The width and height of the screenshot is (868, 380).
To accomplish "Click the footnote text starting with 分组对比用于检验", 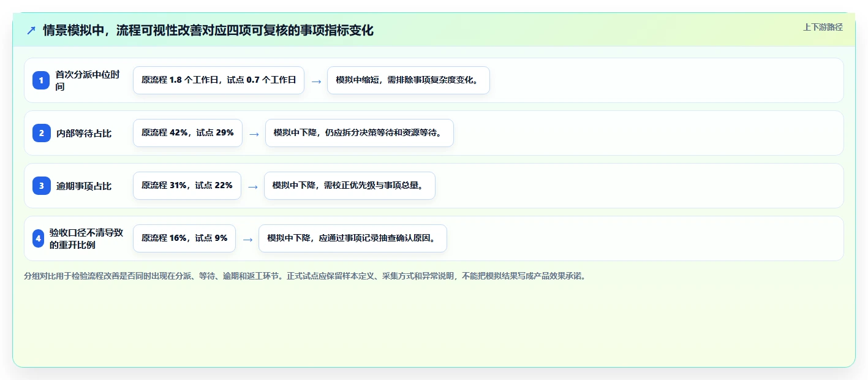I will (x=306, y=276).
